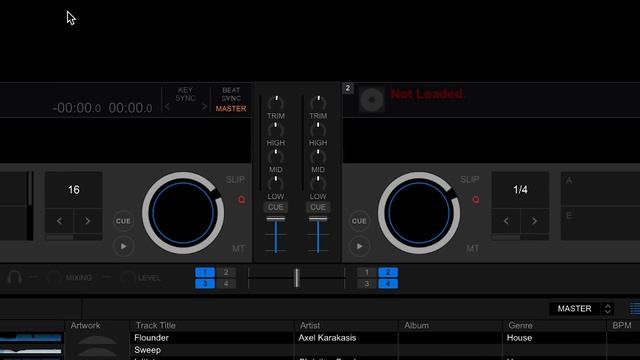Click the channel 1 volume fader

[x=276, y=220]
